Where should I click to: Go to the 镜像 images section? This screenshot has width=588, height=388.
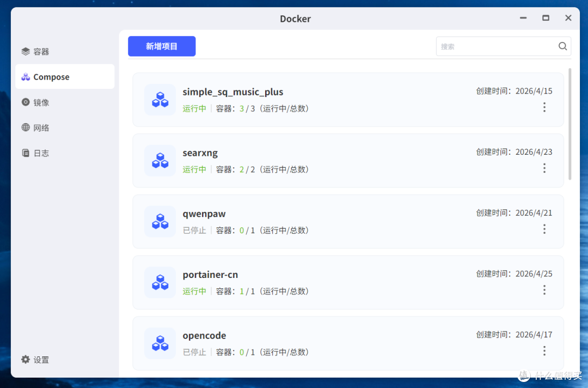(x=65, y=102)
